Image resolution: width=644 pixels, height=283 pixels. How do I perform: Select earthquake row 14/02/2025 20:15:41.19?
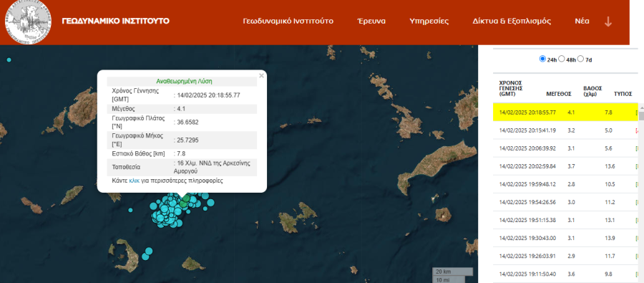point(565,130)
